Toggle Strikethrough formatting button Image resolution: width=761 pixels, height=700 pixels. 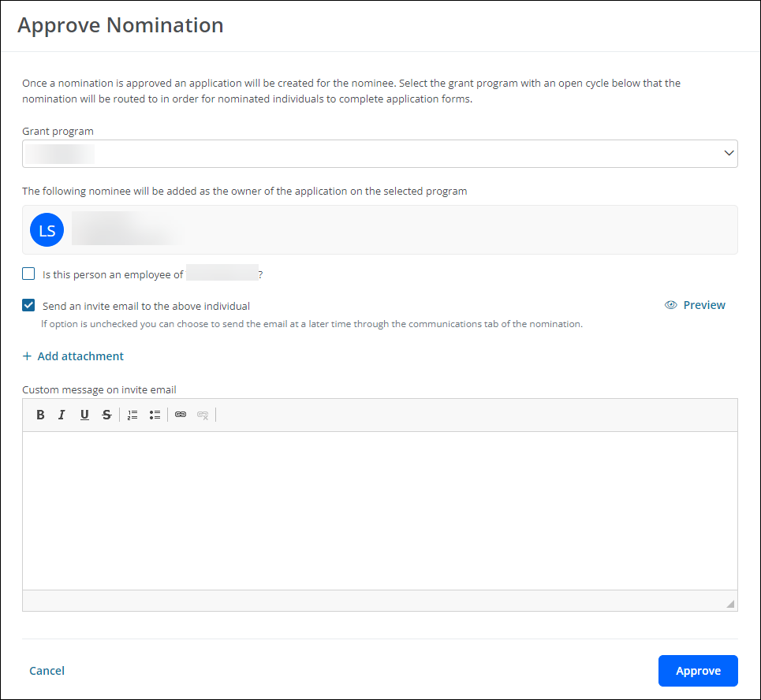[x=106, y=415]
